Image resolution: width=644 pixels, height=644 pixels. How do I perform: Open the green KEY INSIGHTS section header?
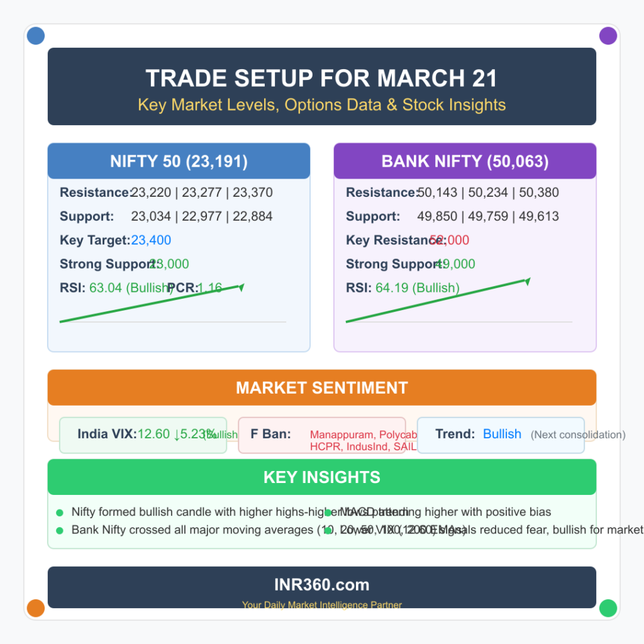[x=321, y=477]
